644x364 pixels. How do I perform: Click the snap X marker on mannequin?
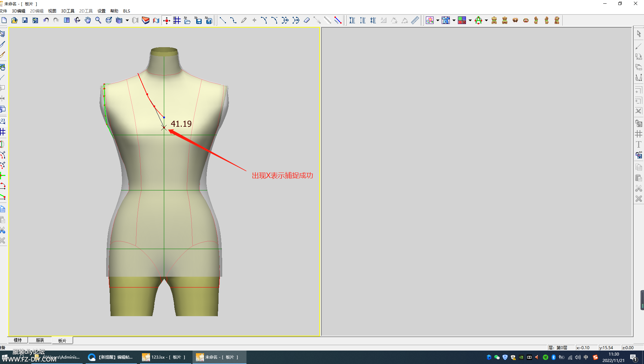coord(164,128)
